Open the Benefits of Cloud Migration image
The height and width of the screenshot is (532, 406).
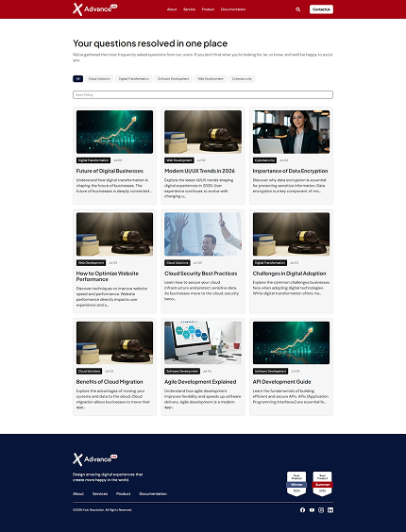pos(114,343)
